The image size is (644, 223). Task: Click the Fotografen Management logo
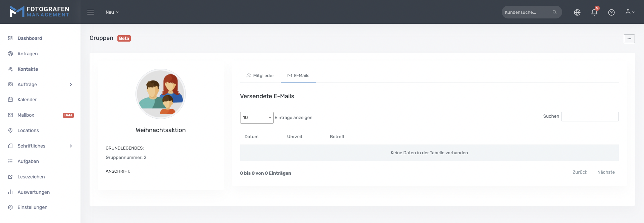coord(40,12)
